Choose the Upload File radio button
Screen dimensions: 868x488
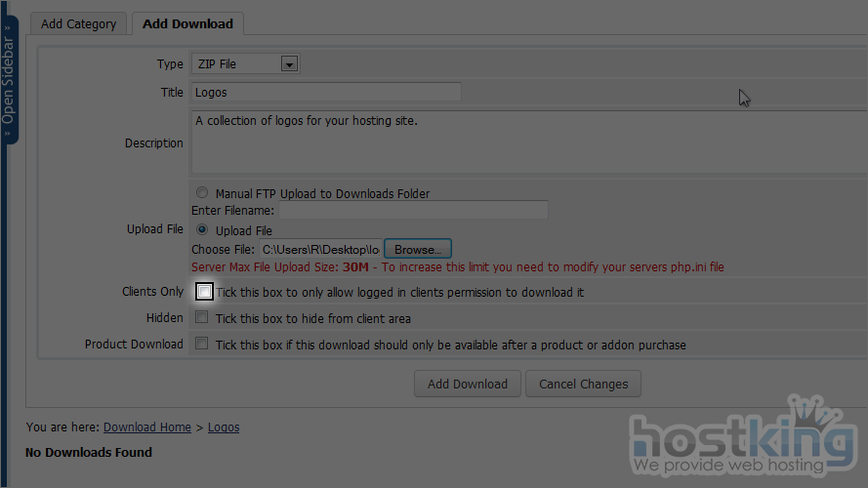(x=203, y=230)
